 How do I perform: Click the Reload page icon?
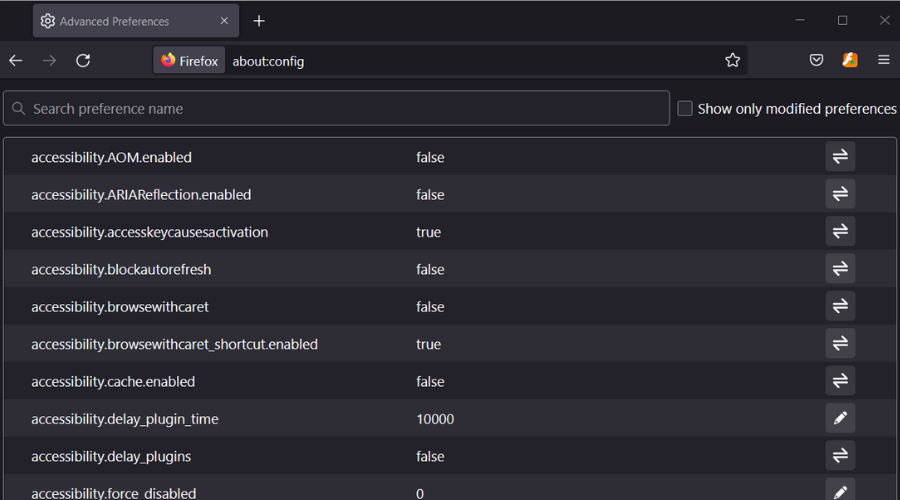pyautogui.click(x=83, y=60)
